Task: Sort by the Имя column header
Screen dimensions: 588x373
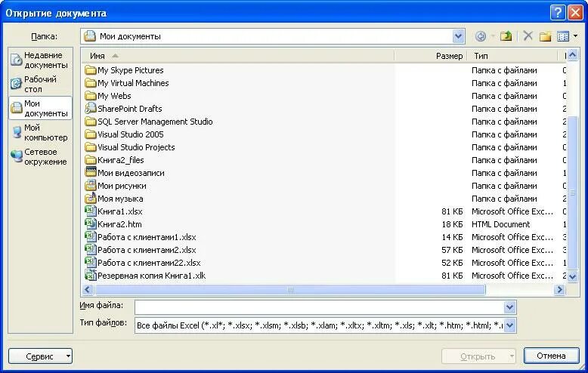Action: (238, 56)
